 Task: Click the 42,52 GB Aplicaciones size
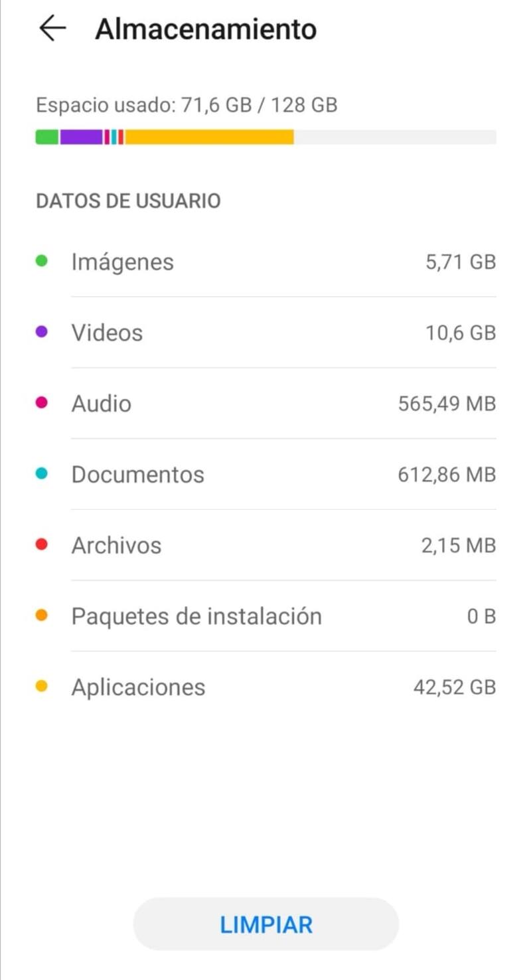point(454,687)
